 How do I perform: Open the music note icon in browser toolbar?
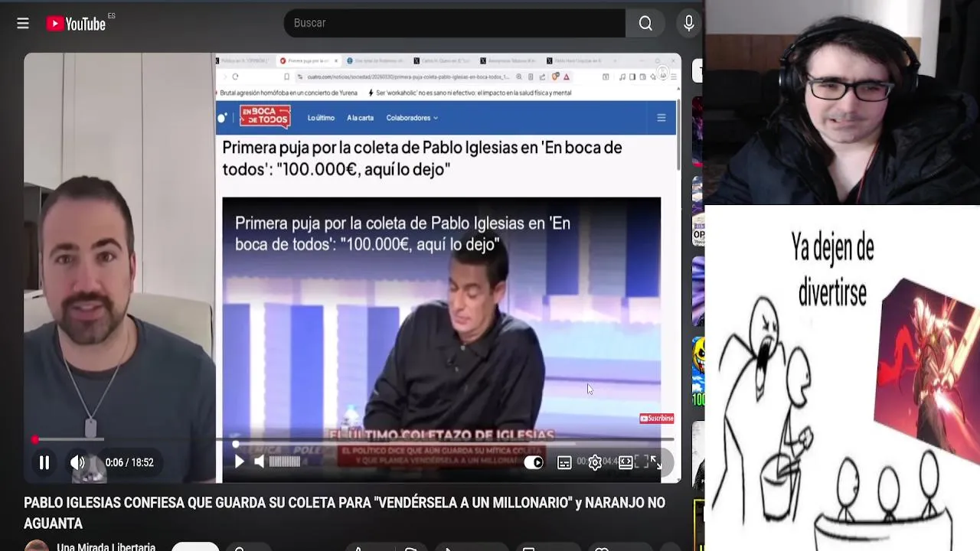pyautogui.click(x=622, y=77)
